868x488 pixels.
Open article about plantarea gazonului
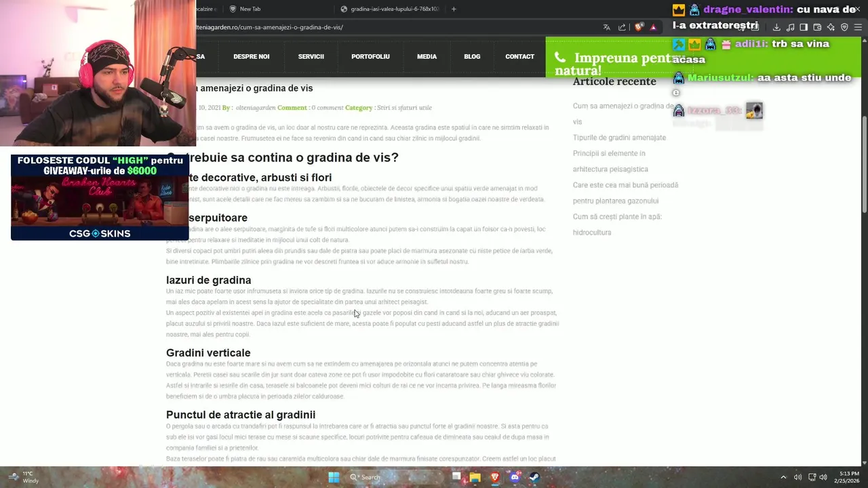(x=625, y=192)
